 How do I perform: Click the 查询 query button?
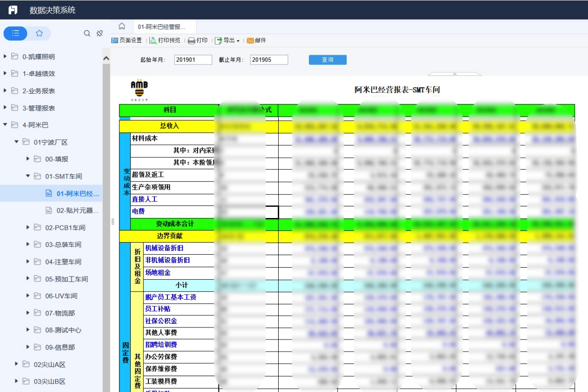click(327, 60)
